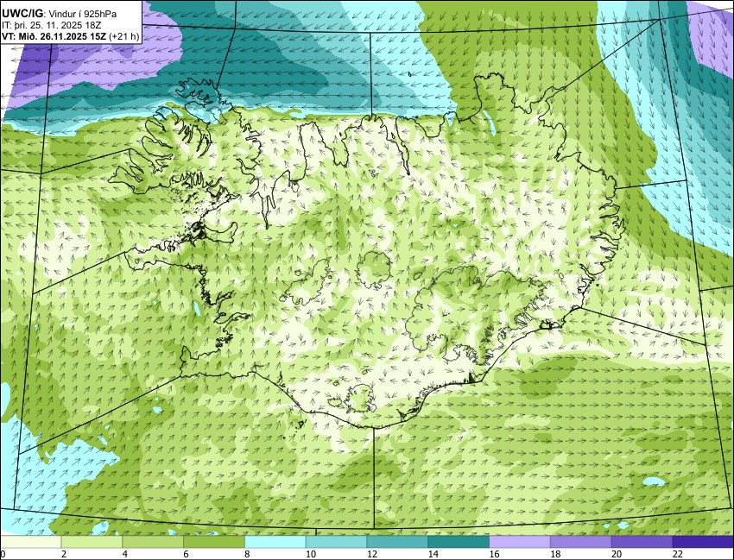734x560 pixels.
Task: Click the legend value '22'
Action: [677, 554]
